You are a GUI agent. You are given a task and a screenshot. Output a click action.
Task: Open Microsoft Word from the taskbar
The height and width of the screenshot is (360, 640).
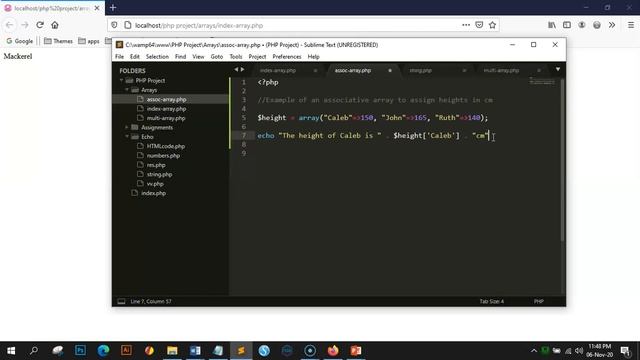(195, 351)
